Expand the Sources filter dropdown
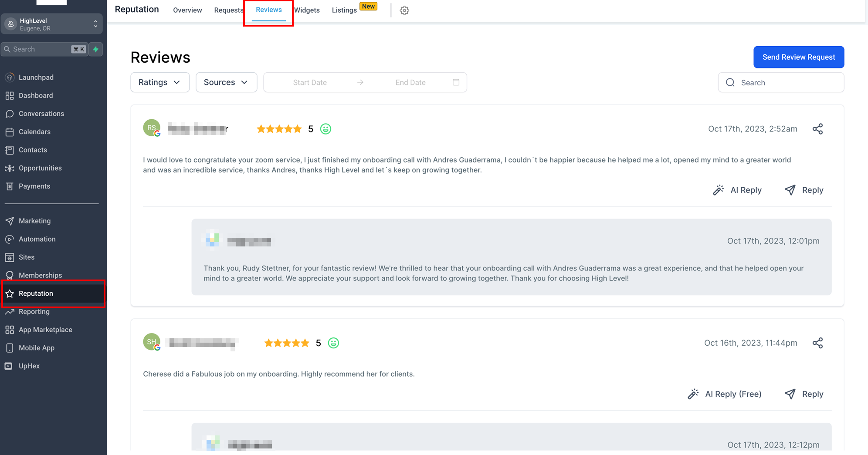 [x=226, y=82]
